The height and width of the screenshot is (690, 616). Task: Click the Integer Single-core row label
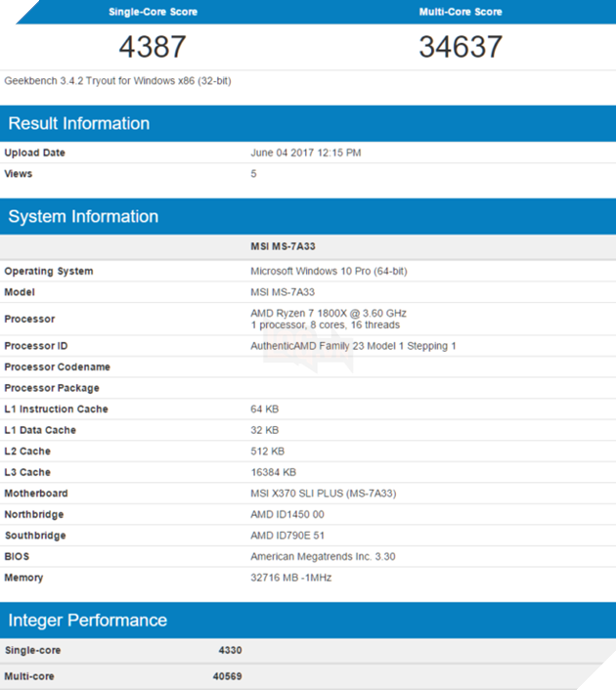(x=33, y=650)
